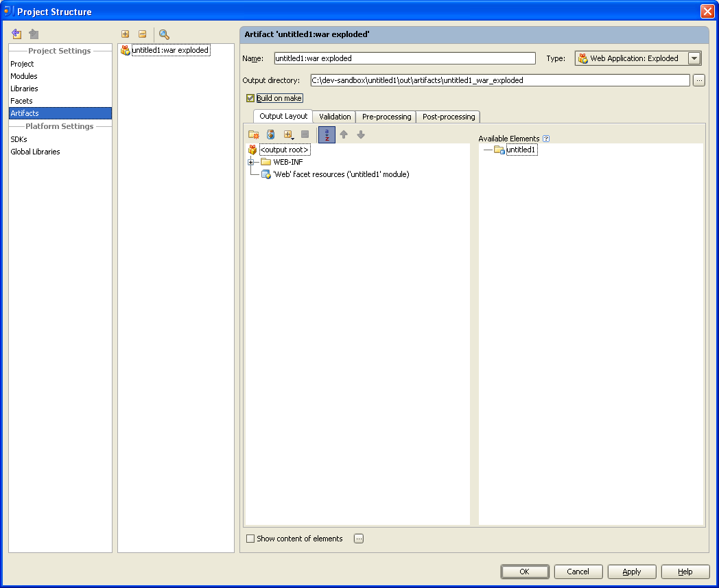Switch to Validation tab
The height and width of the screenshot is (588, 719).
point(335,117)
